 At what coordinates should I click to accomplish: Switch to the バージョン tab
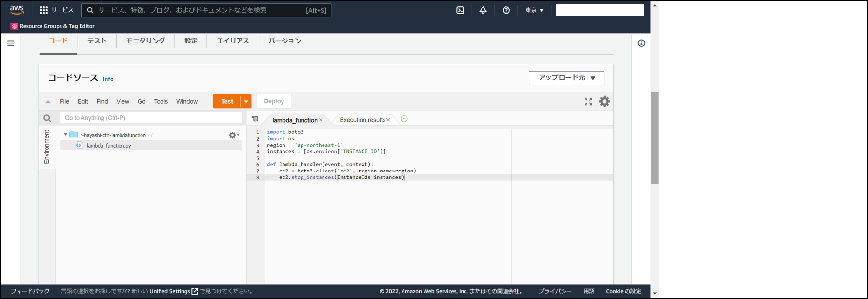coord(284,41)
